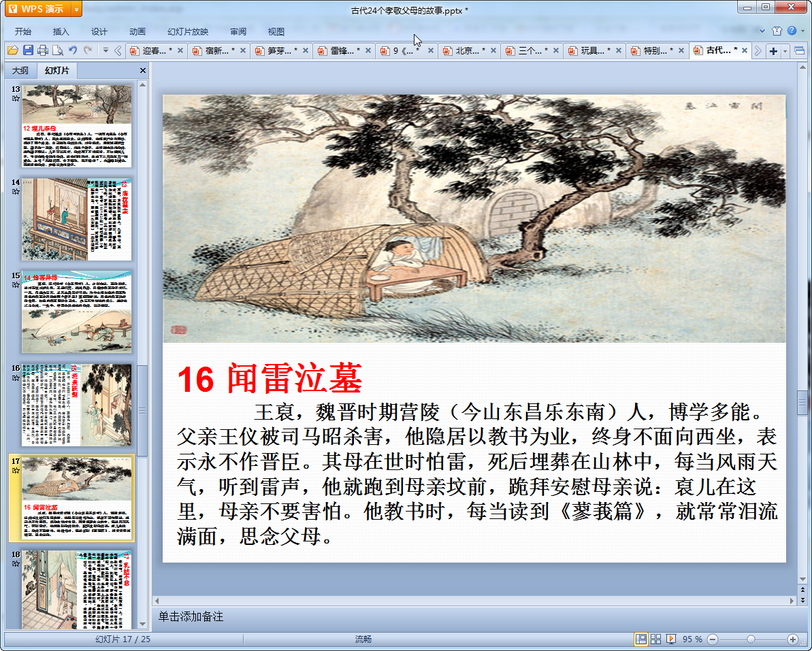
Task: Open the skin (shirt) icon
Action: (777, 31)
